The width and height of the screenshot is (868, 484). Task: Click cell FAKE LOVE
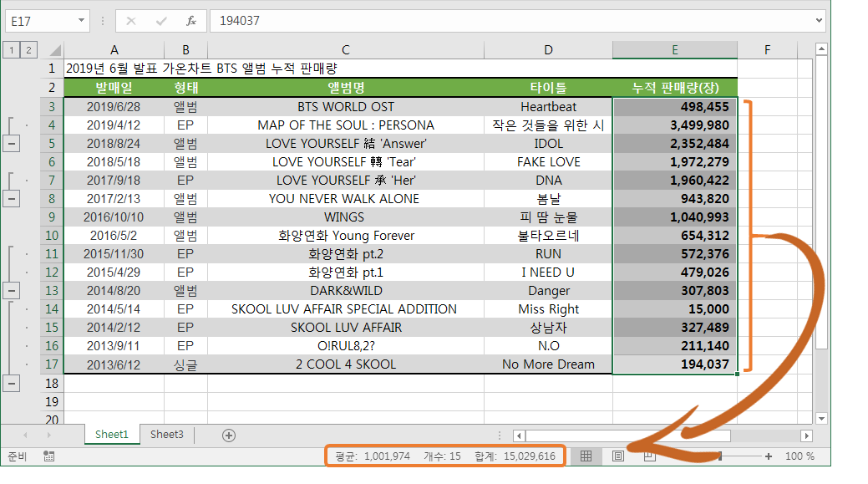pos(548,162)
